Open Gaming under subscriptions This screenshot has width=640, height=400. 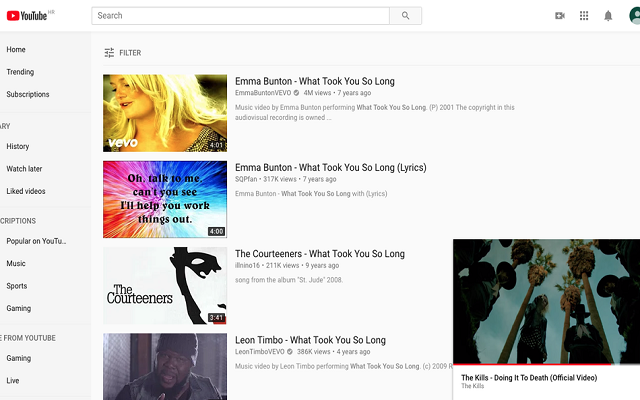coord(18,308)
